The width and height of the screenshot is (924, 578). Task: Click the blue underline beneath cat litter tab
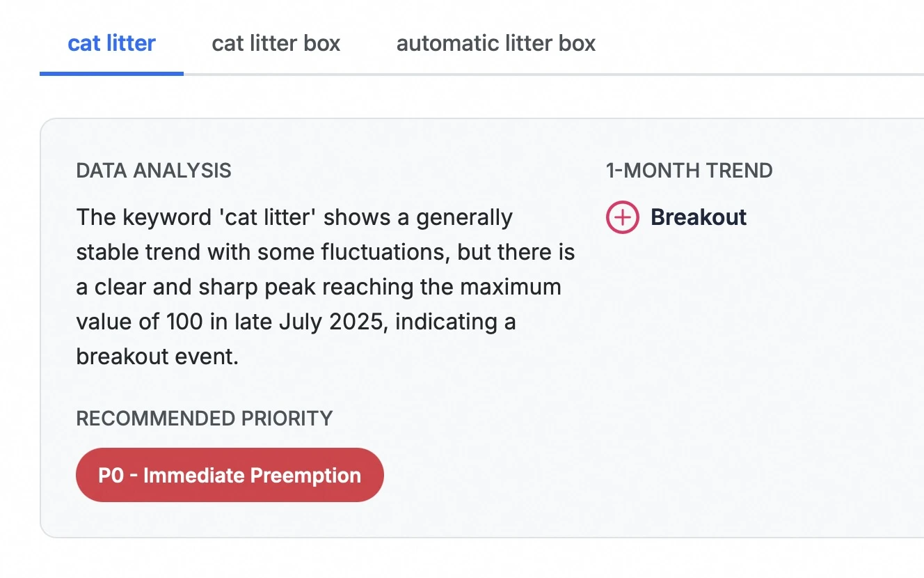(111, 73)
